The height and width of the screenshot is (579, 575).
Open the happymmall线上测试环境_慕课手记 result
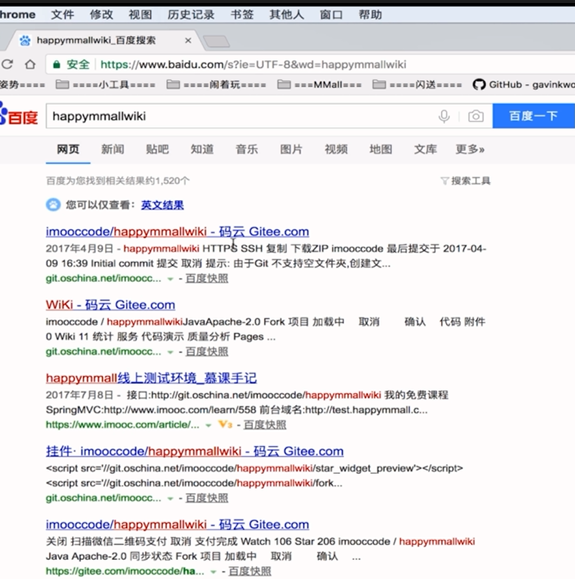point(151,378)
